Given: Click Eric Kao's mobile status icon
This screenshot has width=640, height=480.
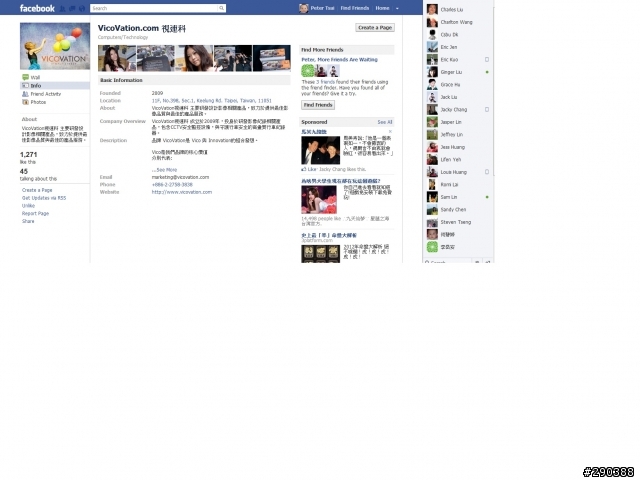Looking at the screenshot, I should 487,60.
